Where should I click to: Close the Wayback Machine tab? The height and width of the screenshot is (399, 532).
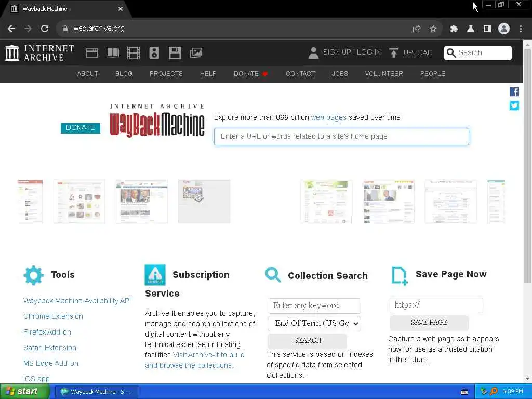click(121, 9)
